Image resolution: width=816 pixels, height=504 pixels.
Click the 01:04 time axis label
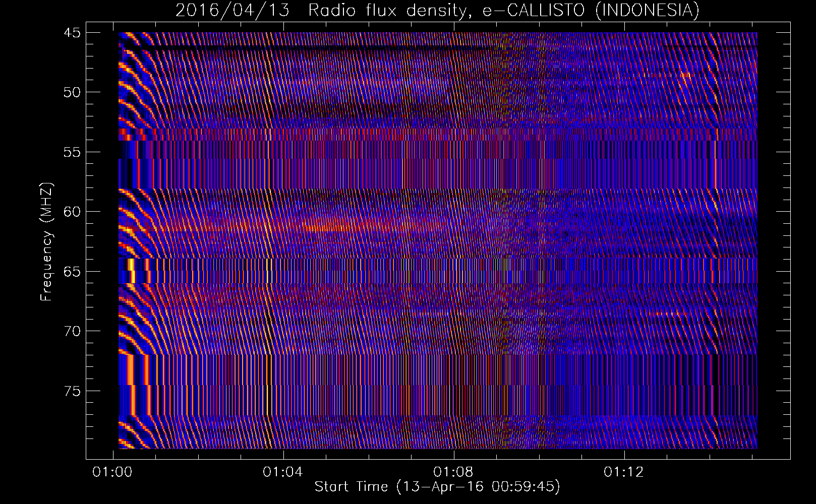(283, 472)
